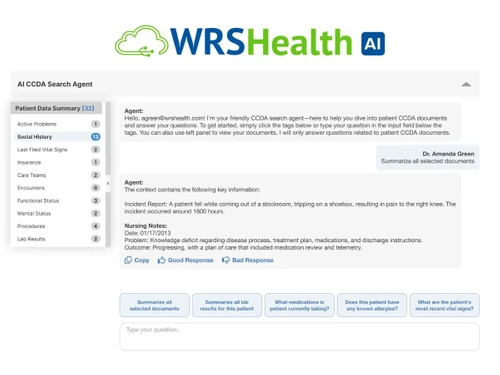Screen dimensions: 500x375
Task: Open Last Filed Vital Signs
Action: pyautogui.click(x=59, y=150)
